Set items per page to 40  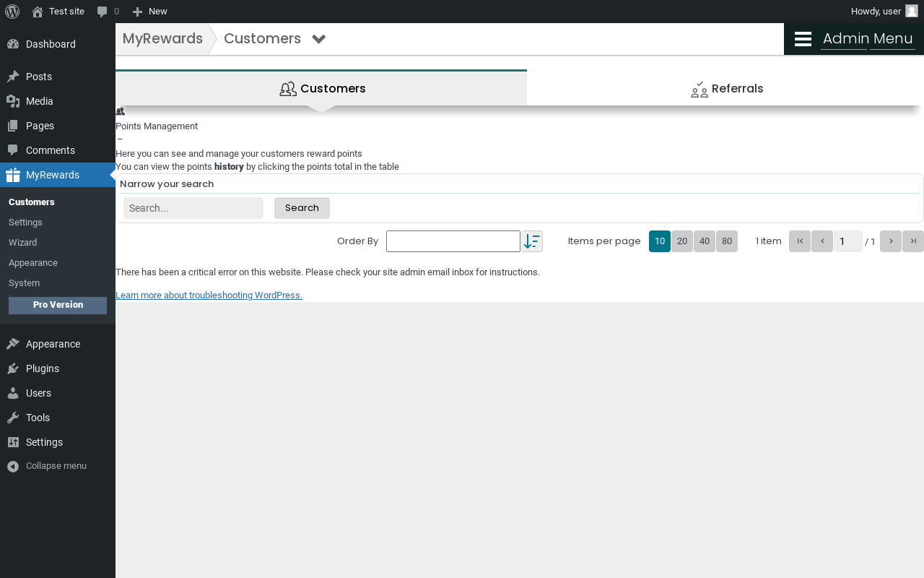[705, 241]
